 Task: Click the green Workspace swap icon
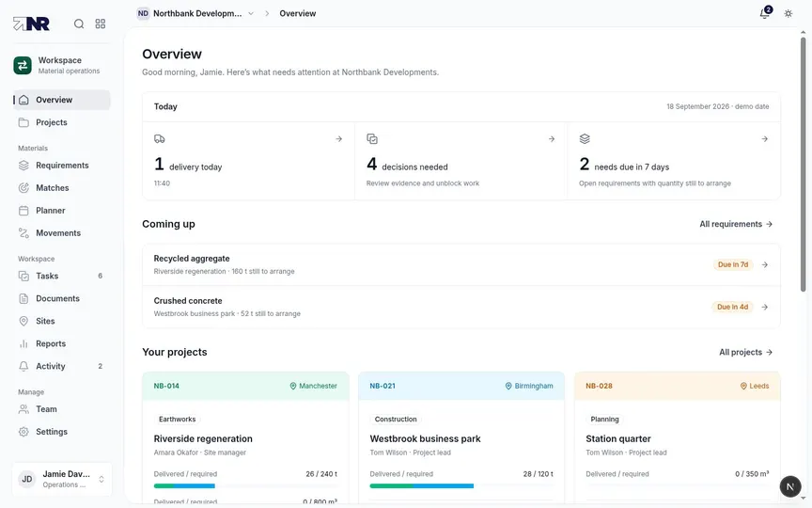(x=23, y=65)
